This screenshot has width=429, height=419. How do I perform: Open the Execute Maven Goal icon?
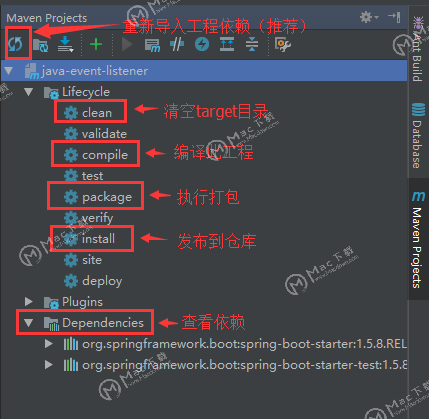tap(152, 45)
